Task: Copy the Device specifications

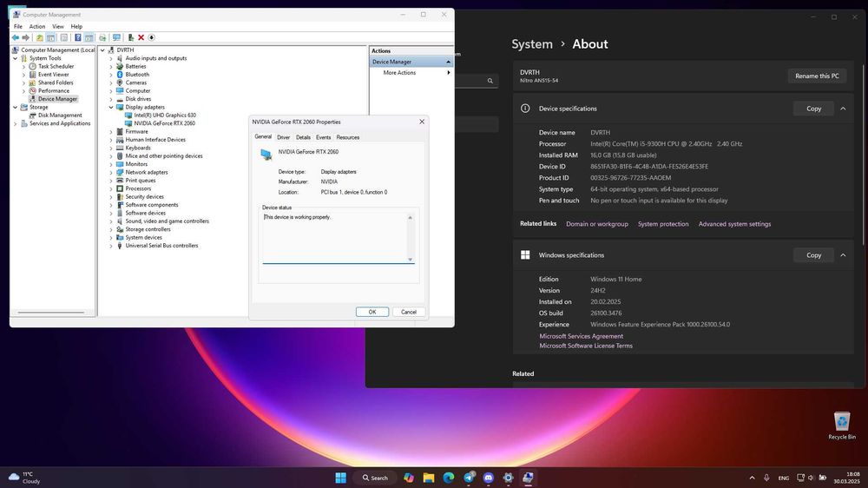Action: tap(814, 109)
